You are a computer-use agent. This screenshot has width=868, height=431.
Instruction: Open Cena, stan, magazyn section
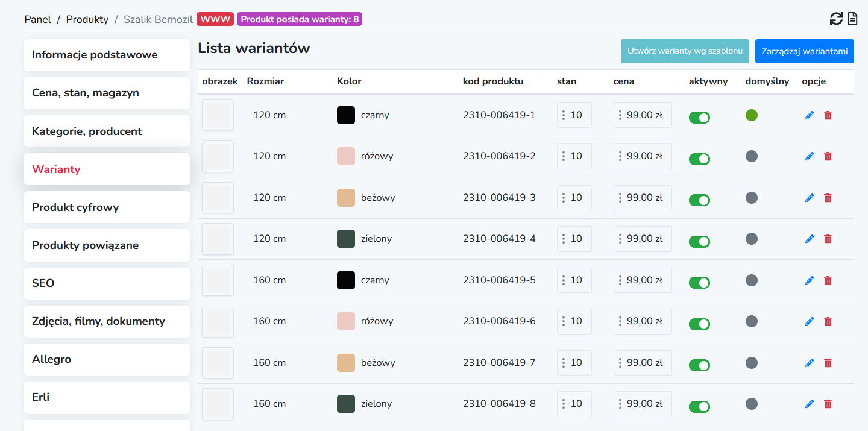(x=107, y=93)
